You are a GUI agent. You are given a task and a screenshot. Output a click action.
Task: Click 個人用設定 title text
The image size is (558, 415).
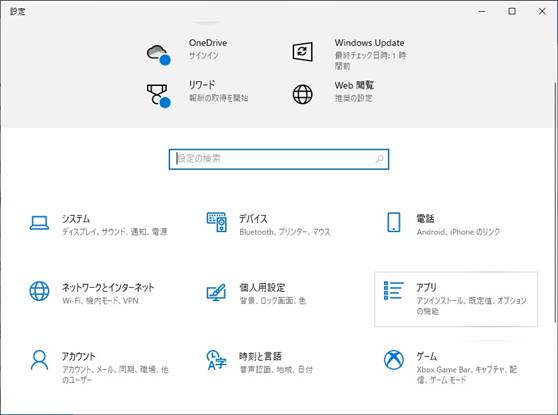click(262, 287)
